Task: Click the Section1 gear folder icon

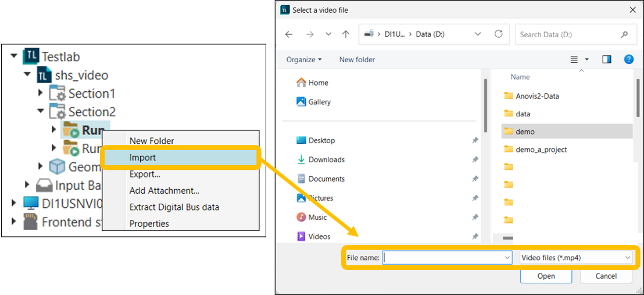Action: click(x=58, y=93)
